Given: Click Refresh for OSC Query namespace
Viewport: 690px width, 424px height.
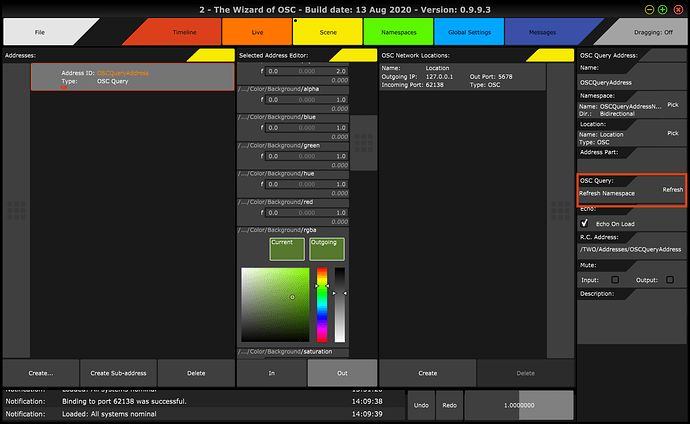Looking at the screenshot, I should 673,190.
